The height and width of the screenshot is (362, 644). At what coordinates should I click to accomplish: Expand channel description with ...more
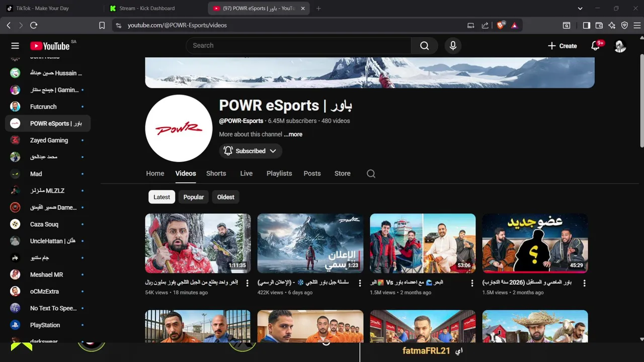point(293,134)
